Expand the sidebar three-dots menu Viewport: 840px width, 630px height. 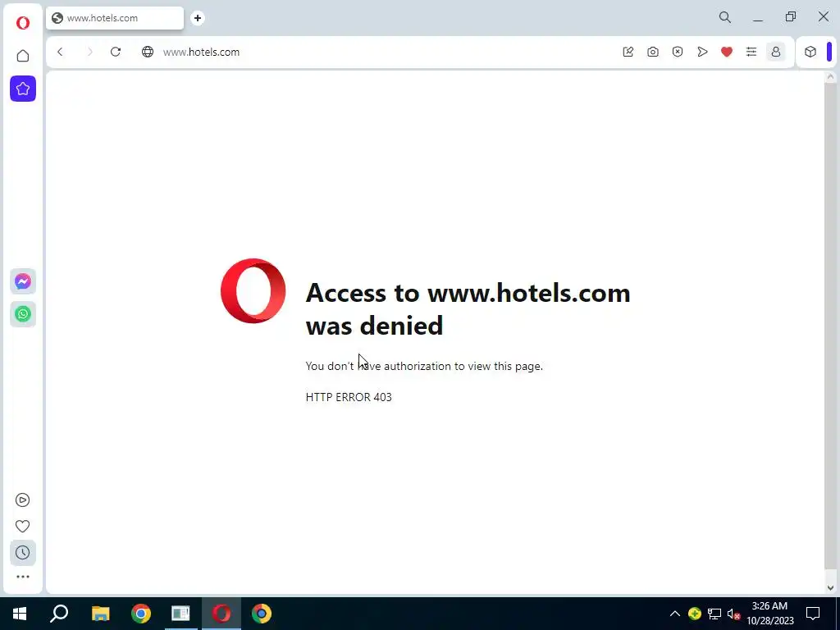click(x=22, y=577)
